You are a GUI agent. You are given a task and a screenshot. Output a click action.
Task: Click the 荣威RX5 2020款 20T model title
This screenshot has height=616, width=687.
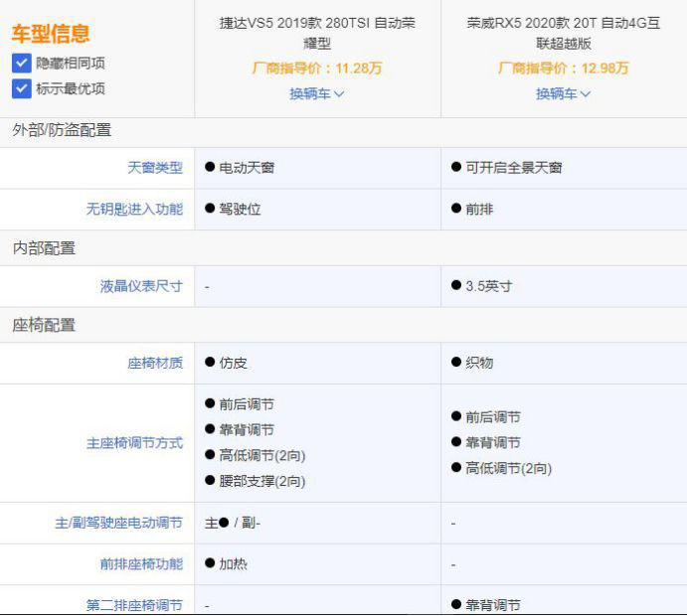pos(564,33)
